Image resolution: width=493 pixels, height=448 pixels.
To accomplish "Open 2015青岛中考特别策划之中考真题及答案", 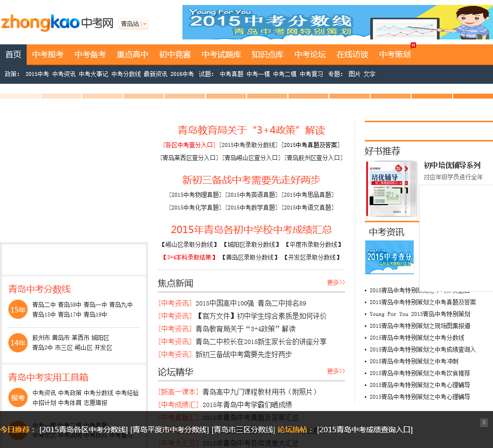I will pos(423,303).
